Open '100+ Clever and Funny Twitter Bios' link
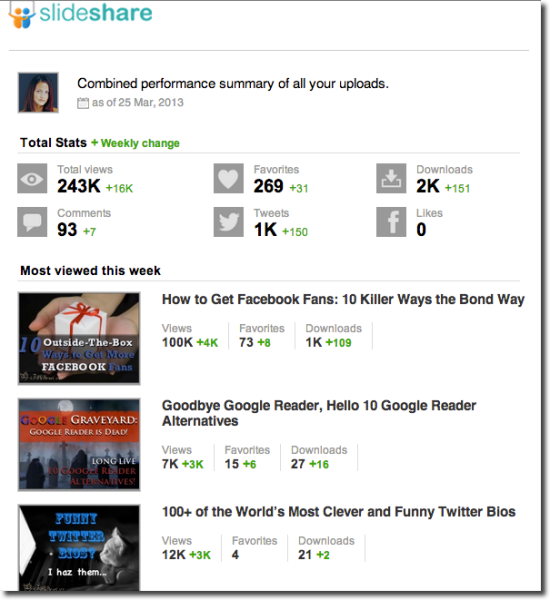 [339, 512]
